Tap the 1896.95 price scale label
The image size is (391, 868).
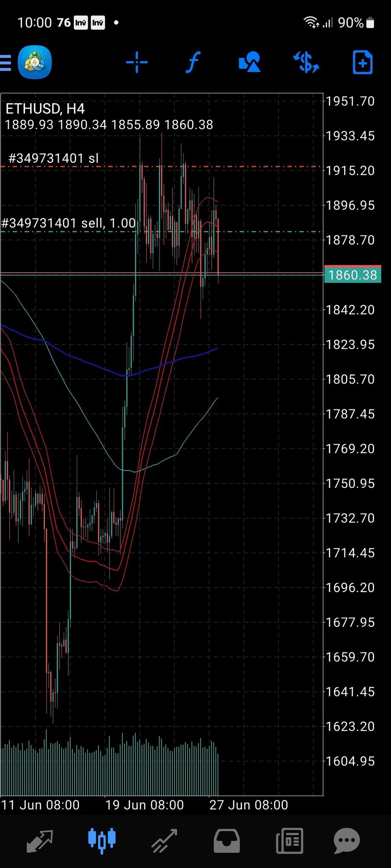point(350,205)
